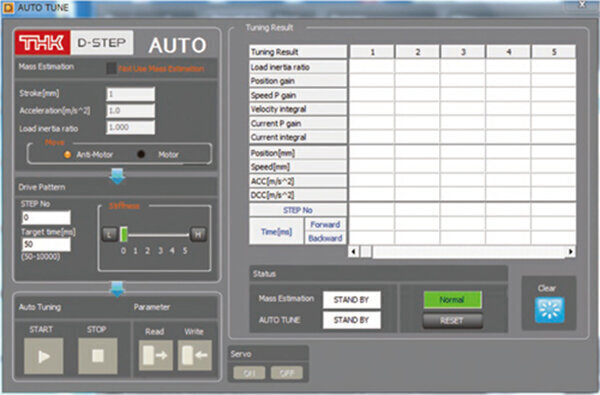Click the Speed P gain row label
This screenshot has height=395, width=600.
[x=298, y=95]
